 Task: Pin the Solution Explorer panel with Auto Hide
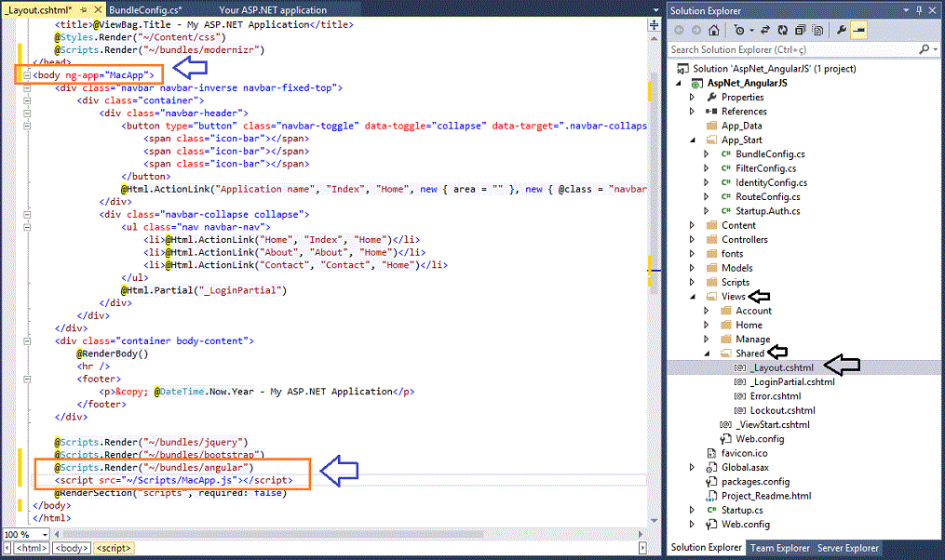919,10
